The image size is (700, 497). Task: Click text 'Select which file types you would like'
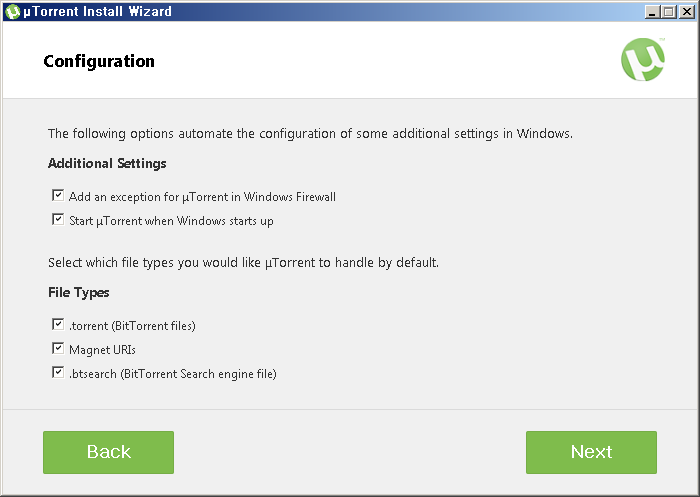tap(154, 263)
